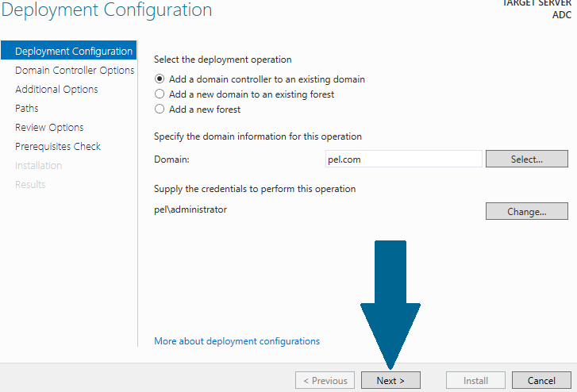Open More about deployment configurations link
The height and width of the screenshot is (392, 577).
[x=237, y=341]
